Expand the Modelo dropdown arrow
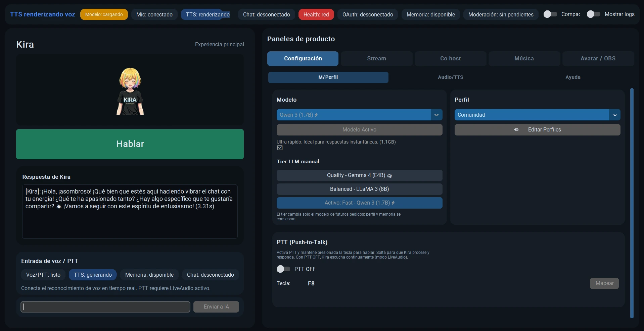Image resolution: width=644 pixels, height=331 pixels. (x=436, y=115)
